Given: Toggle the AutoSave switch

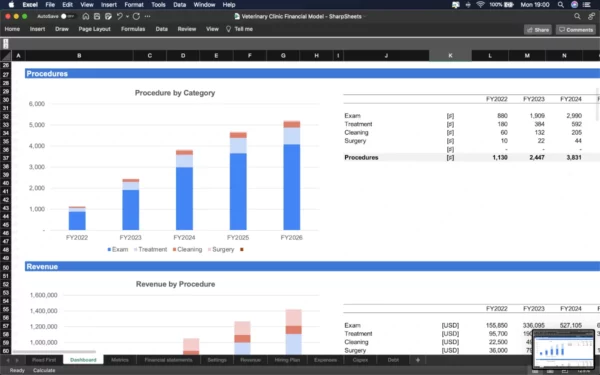Looking at the screenshot, I should coord(67,16).
